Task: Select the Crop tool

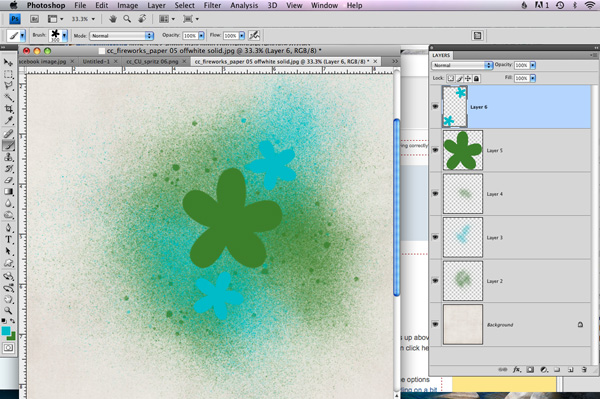Action: point(8,109)
